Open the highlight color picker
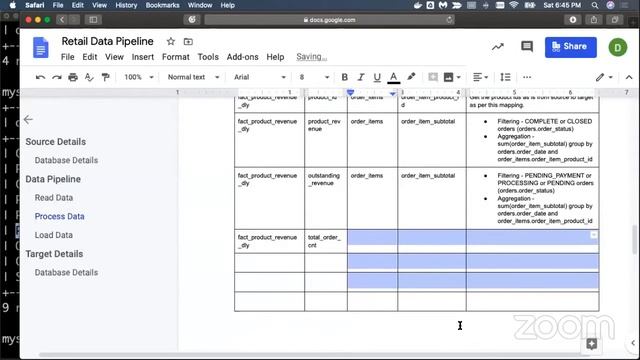This screenshot has height=360, width=640. 411,77
